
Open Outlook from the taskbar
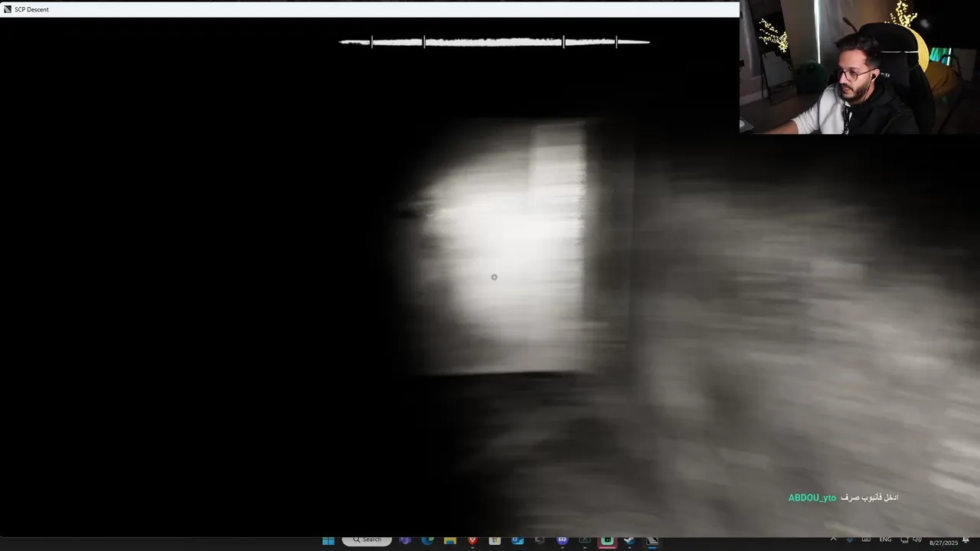[518, 540]
